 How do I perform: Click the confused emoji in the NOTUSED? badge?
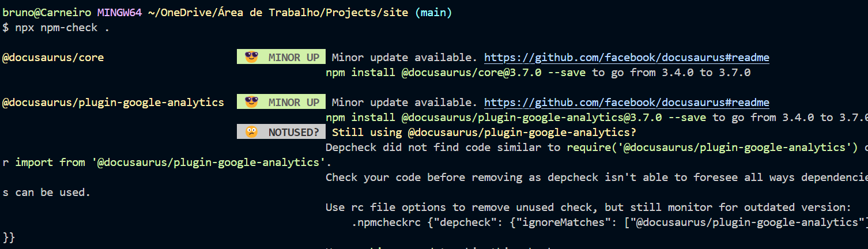click(x=251, y=132)
